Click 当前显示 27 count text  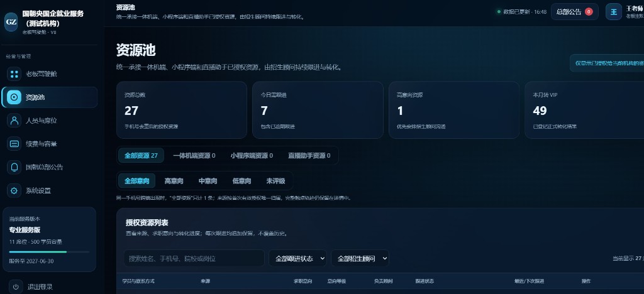point(628,258)
